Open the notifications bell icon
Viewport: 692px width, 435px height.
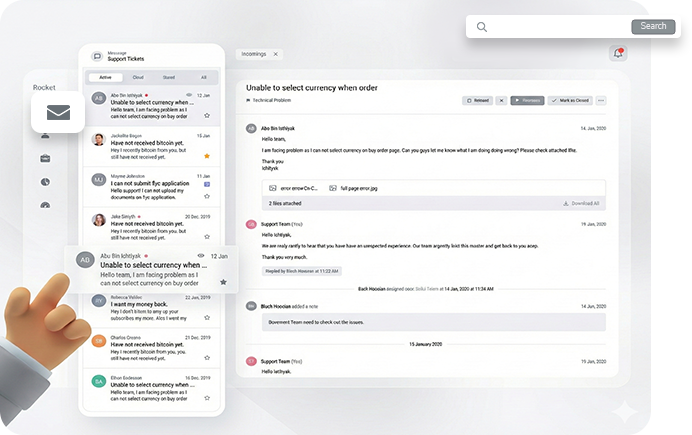(x=618, y=54)
